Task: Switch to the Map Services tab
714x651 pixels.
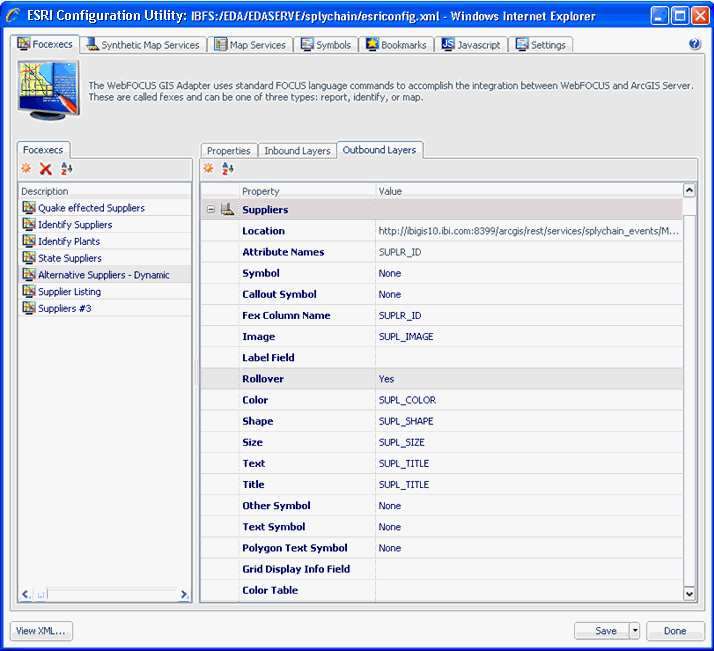Action: point(250,45)
